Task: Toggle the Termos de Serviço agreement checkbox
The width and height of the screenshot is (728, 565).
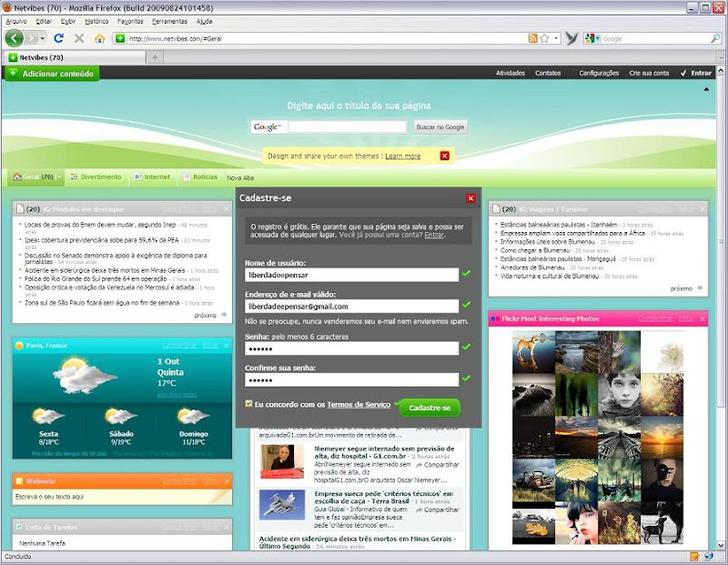Action: pyautogui.click(x=248, y=404)
